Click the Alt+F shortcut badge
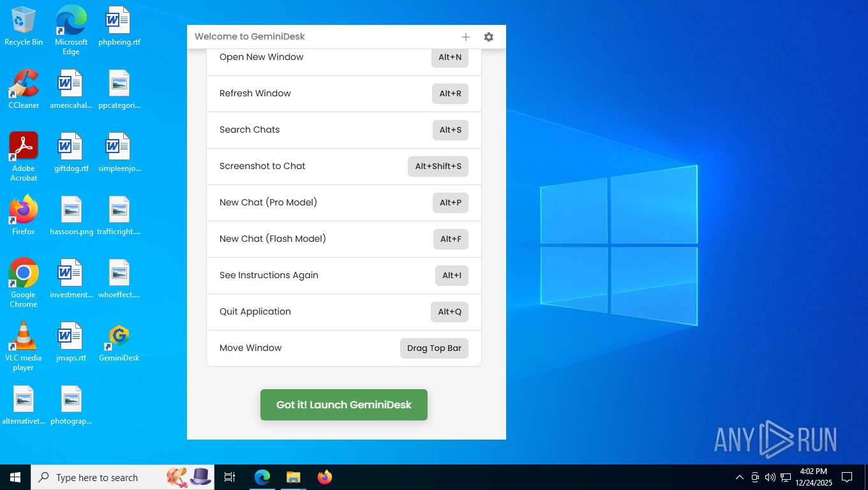This screenshot has width=868, height=490. (x=451, y=239)
